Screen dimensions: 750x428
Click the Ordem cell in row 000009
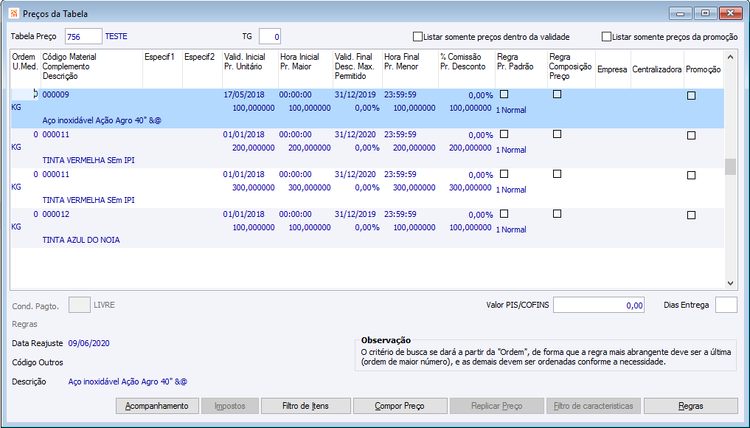(25, 95)
